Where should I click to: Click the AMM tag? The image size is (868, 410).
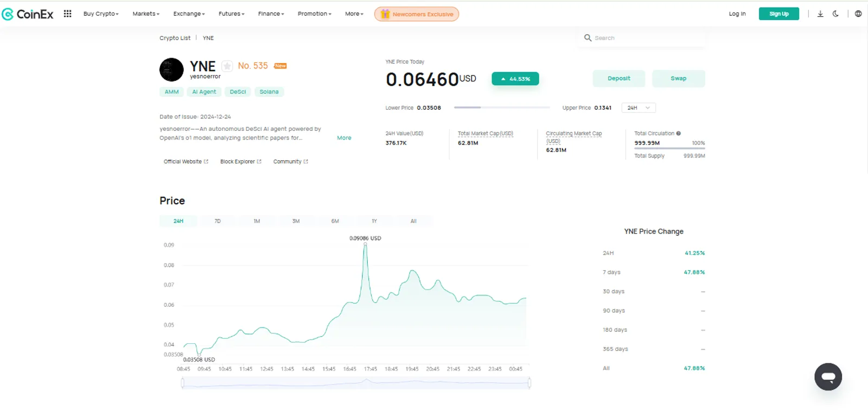pos(171,92)
